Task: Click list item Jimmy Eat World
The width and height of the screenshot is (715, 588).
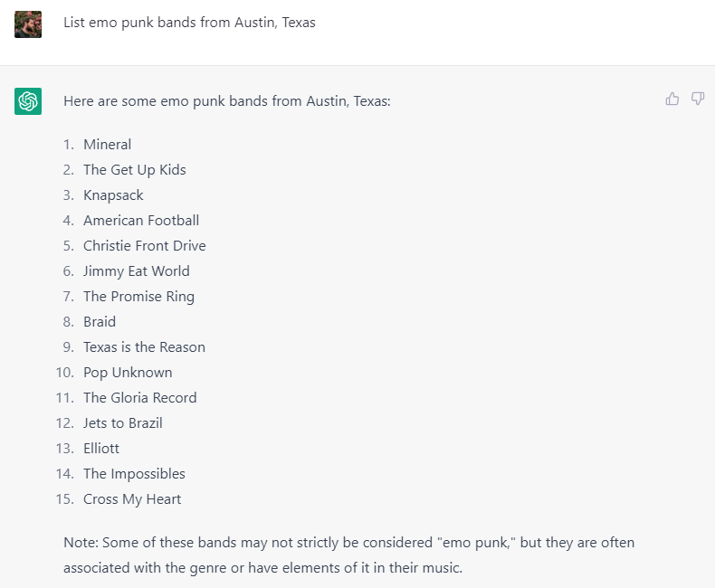Action: coord(137,271)
